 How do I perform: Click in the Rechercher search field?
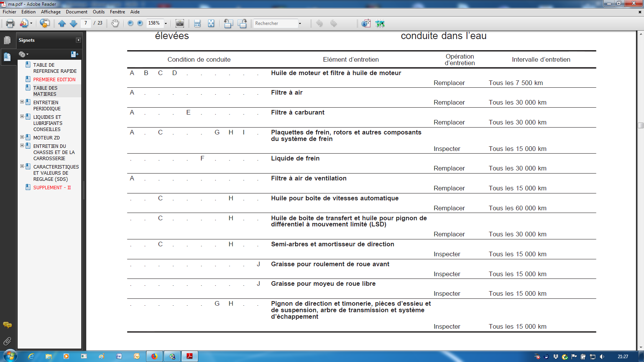[275, 23]
